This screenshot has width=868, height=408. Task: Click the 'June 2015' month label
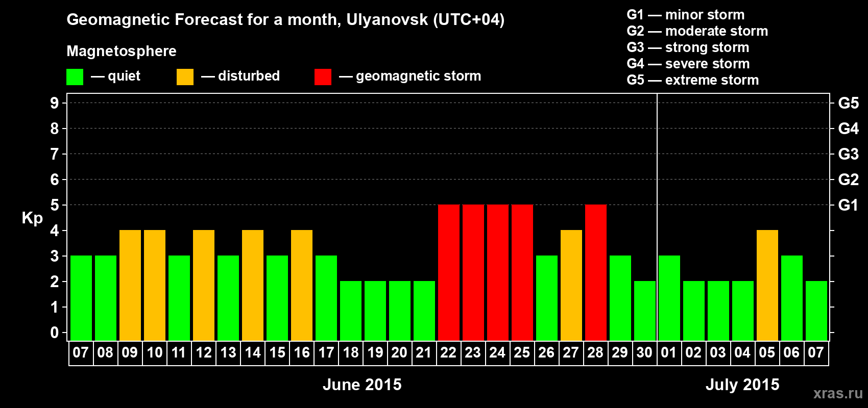(x=362, y=385)
